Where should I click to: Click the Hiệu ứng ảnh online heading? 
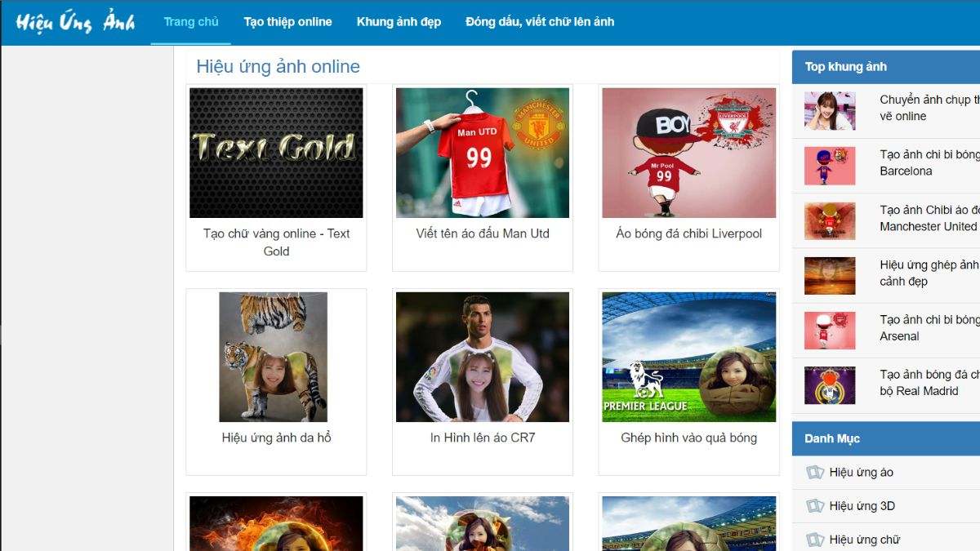coord(278,67)
